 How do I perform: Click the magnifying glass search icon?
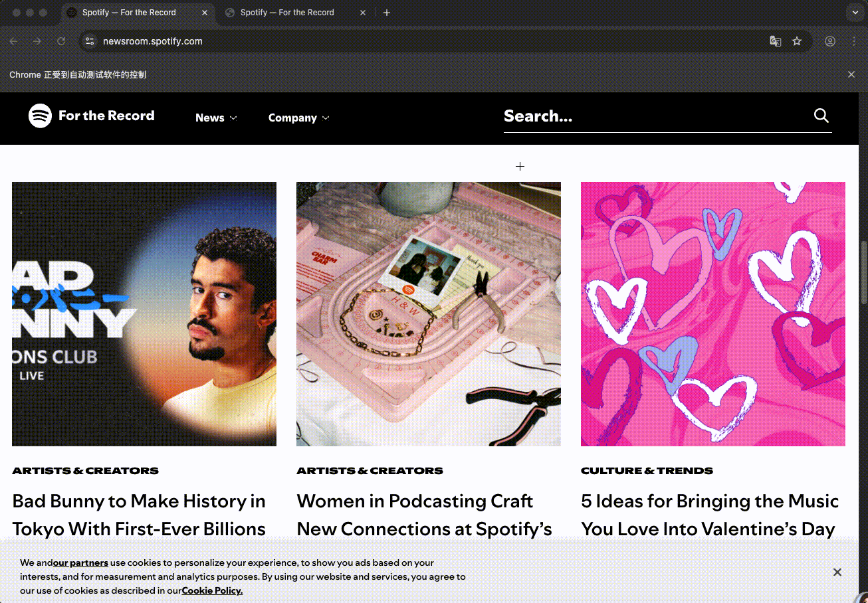821,116
